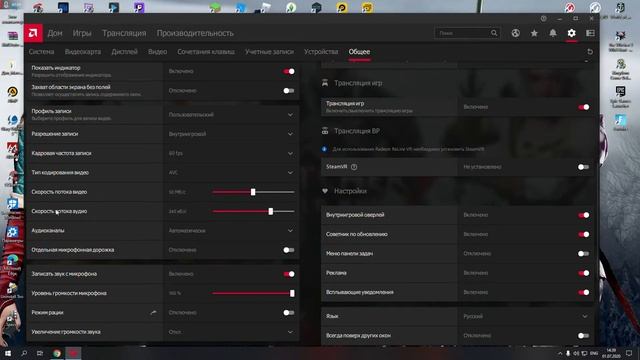Image resolution: width=640 pixels, height=360 pixels.
Task: Click the Трансляция ВР headset icon
Action: [x=325, y=131]
